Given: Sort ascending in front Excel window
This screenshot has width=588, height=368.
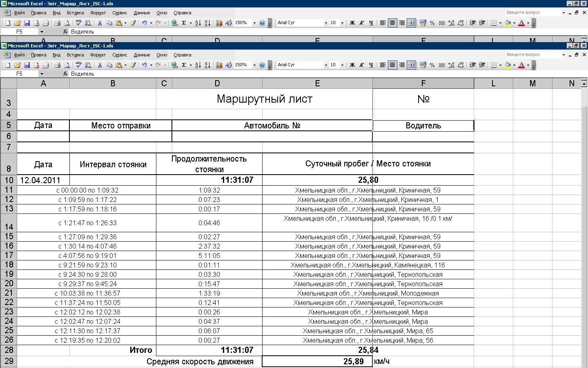Looking at the screenshot, I should click(x=198, y=65).
